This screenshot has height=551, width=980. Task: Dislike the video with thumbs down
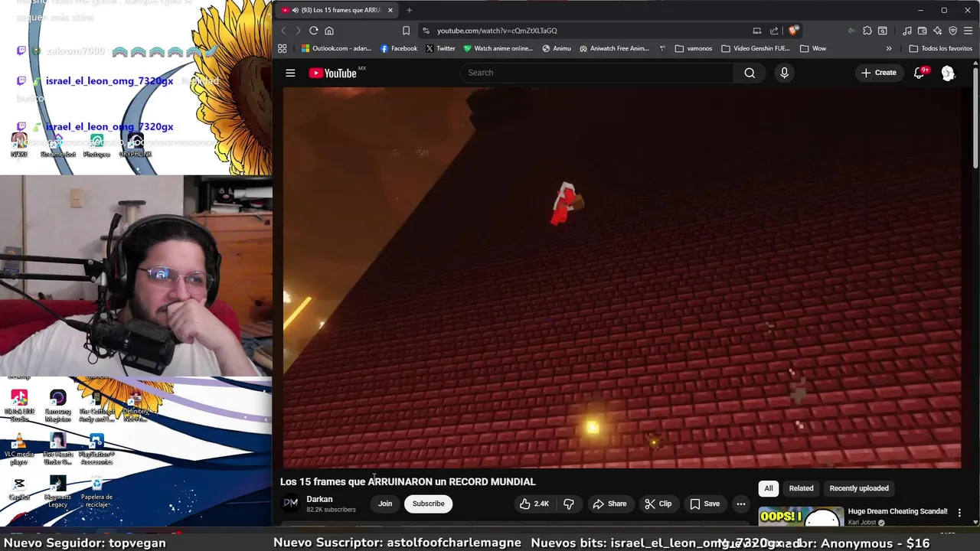568,504
